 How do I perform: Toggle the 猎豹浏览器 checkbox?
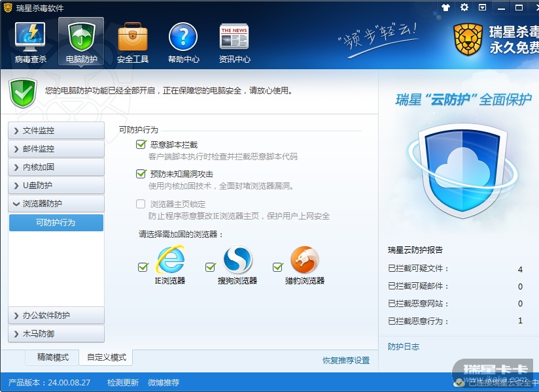click(278, 267)
